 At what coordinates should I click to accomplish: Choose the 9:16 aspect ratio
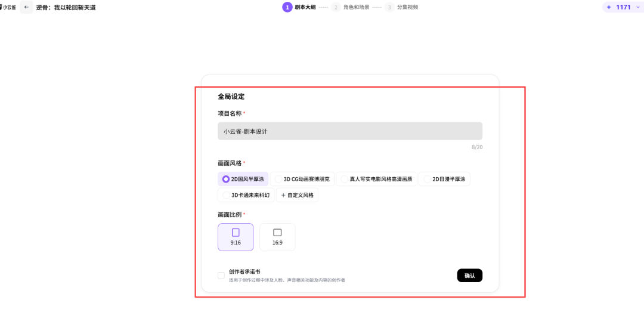(x=236, y=237)
